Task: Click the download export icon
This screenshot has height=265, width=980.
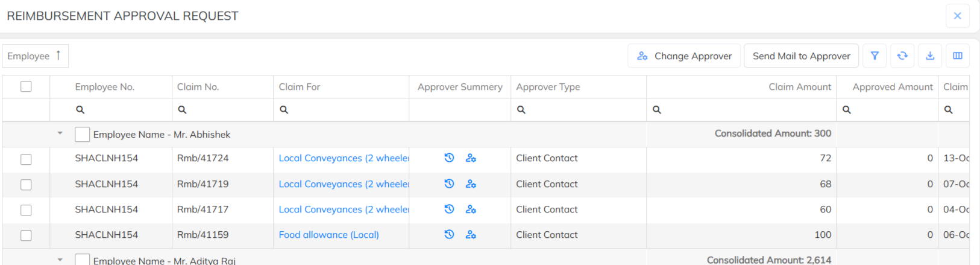Action: (x=930, y=56)
